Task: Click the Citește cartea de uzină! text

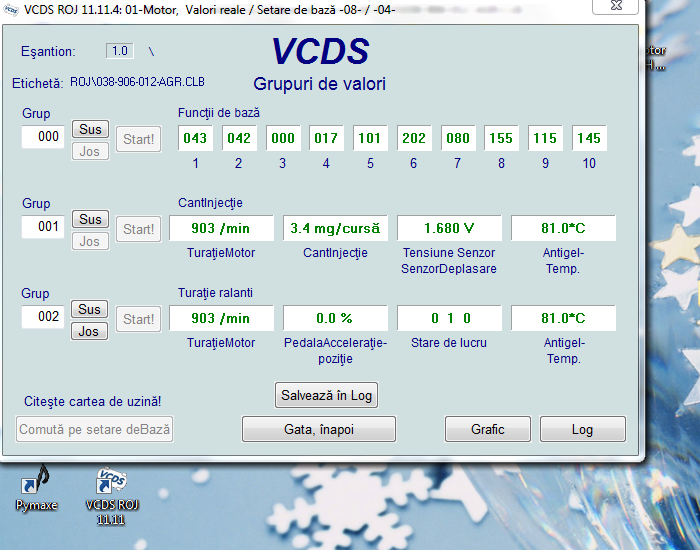Action: [92, 401]
